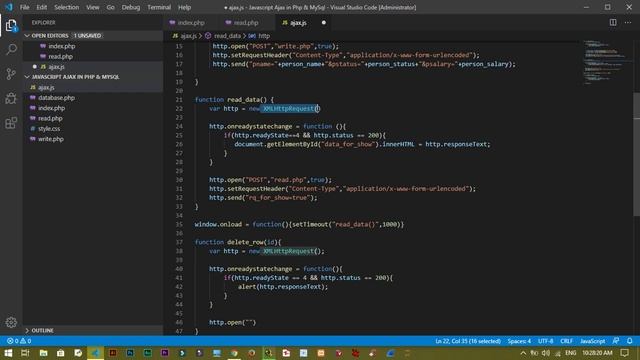640x360 pixels.
Task: Click the read_data breadcrumb segment
Action: coord(227,36)
